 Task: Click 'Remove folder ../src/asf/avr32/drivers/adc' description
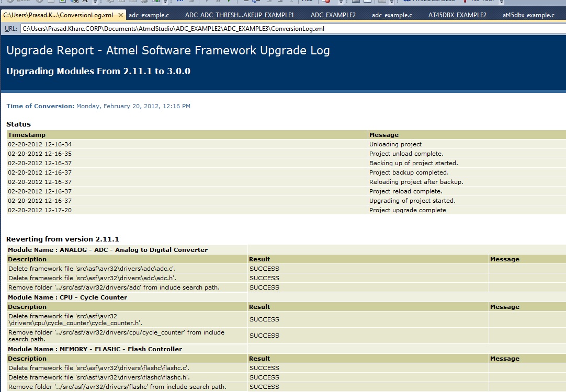click(114, 287)
